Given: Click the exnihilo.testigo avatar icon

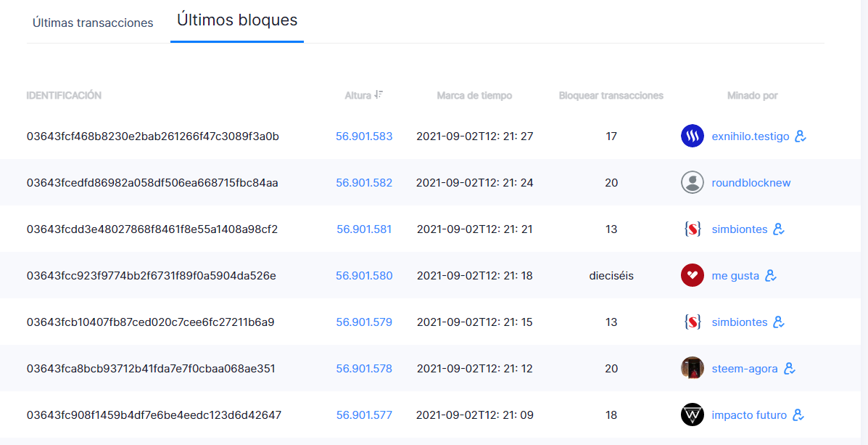Looking at the screenshot, I should tap(692, 136).
